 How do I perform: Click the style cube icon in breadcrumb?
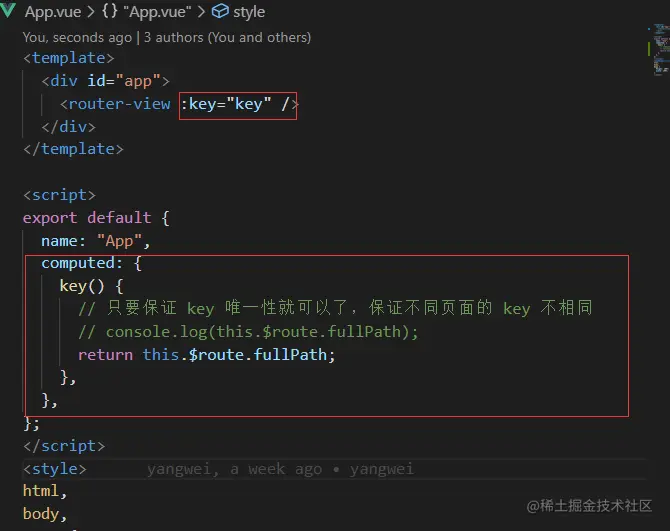[220, 12]
